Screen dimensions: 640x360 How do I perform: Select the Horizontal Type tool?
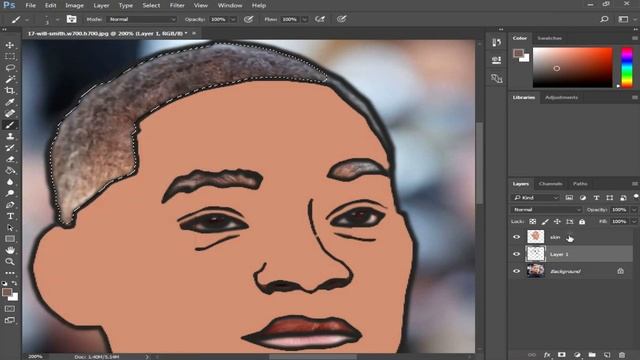[x=10, y=216]
